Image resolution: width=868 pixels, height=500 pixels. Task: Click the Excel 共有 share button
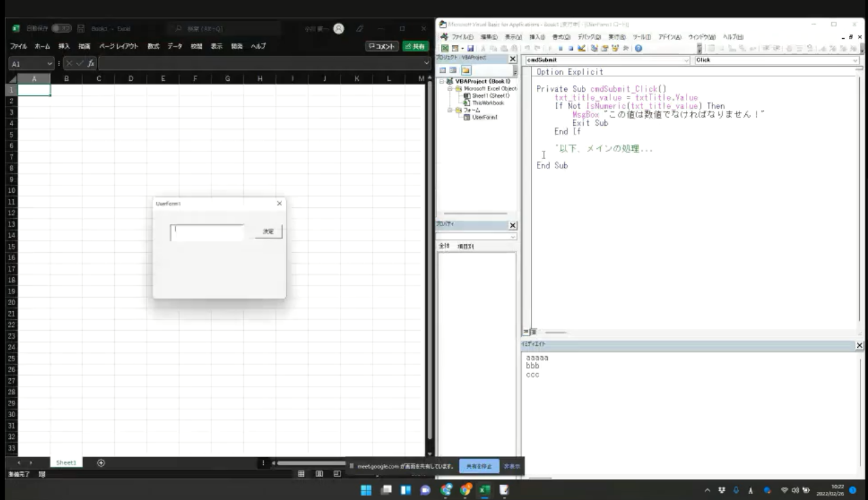(x=415, y=46)
